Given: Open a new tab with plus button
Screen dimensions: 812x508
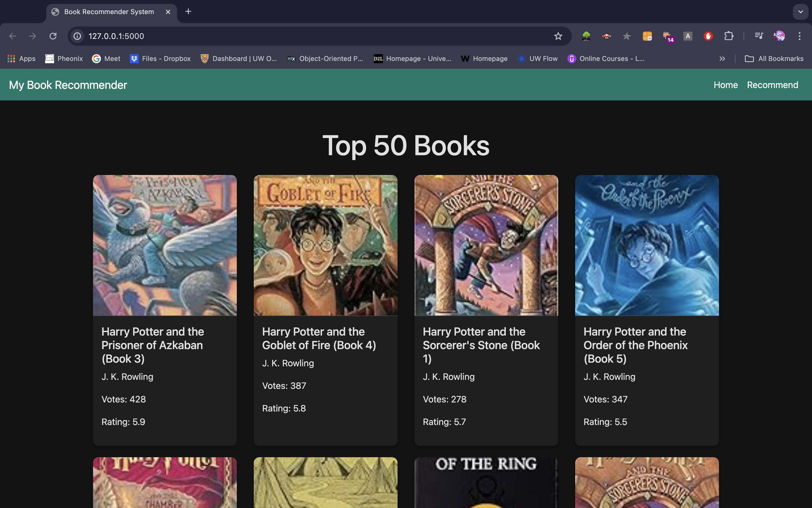Looking at the screenshot, I should (188, 11).
